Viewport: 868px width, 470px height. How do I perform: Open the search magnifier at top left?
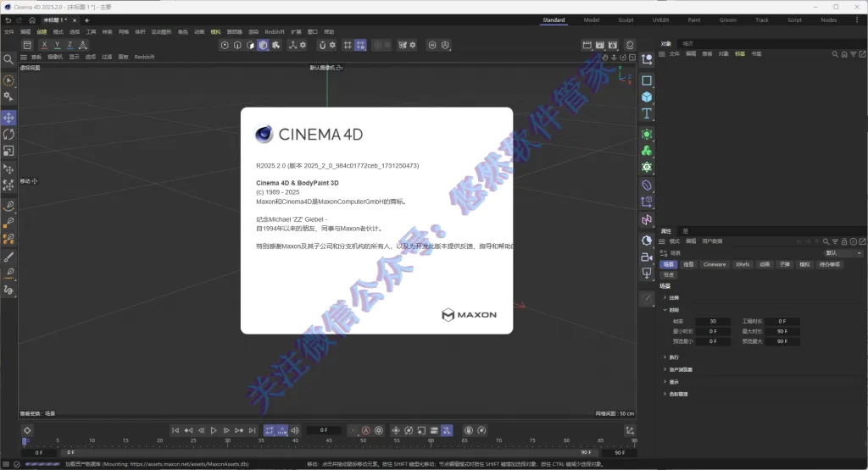point(8,59)
